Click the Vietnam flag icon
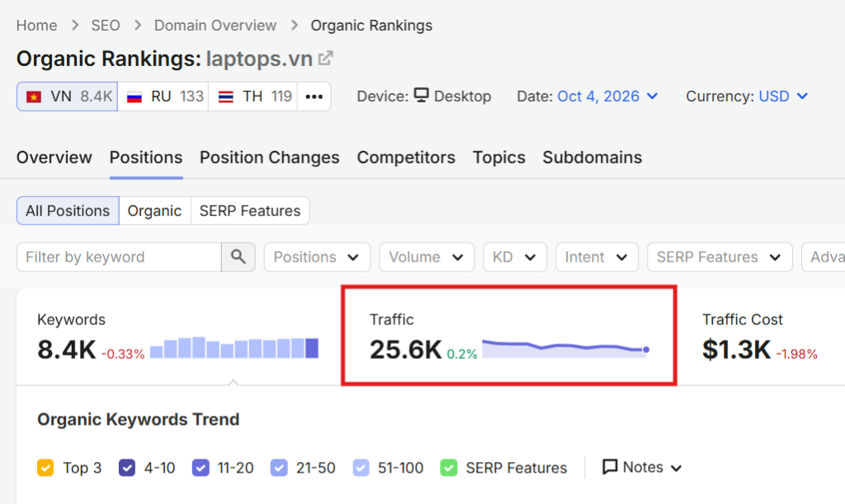Screen dimensions: 845x504 tap(34, 97)
